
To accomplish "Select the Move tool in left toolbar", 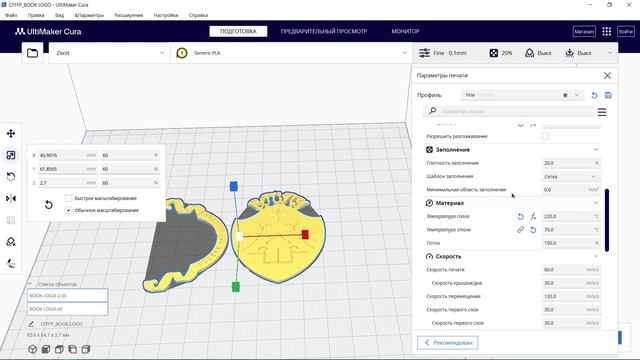I will pyautogui.click(x=11, y=133).
